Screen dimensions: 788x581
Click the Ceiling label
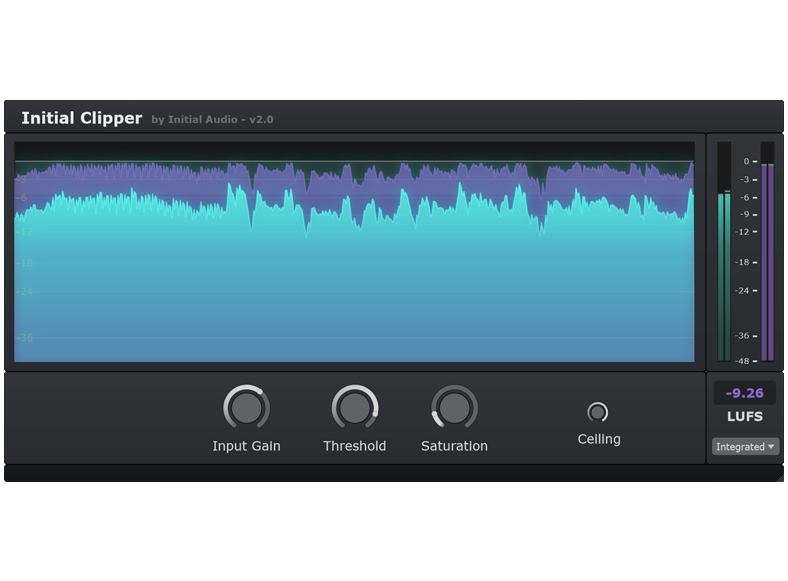[x=598, y=439]
